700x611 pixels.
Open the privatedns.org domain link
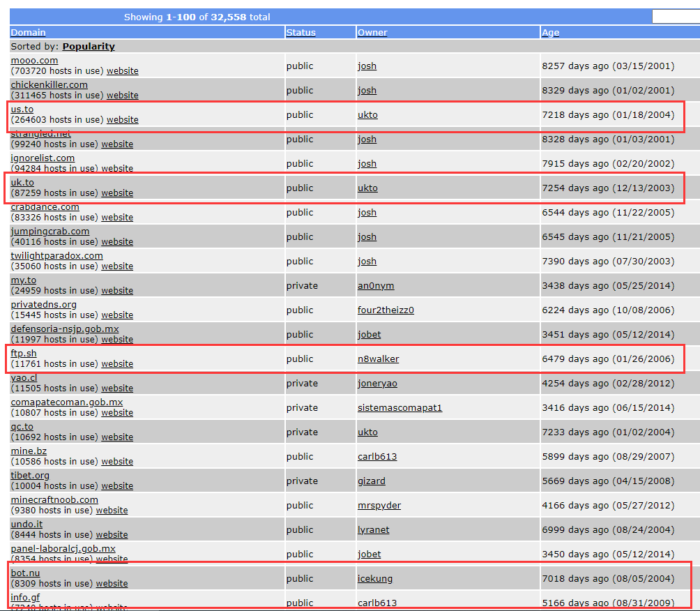tap(43, 305)
